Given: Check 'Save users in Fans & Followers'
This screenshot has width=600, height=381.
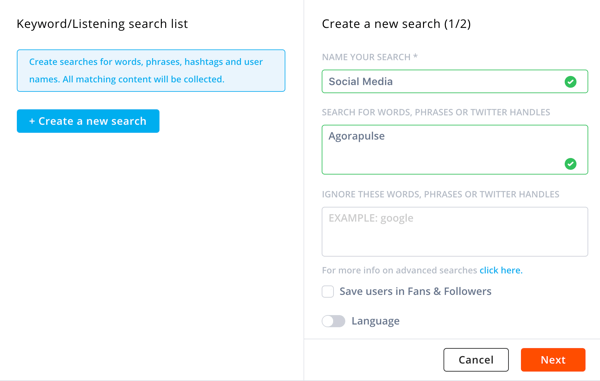Looking at the screenshot, I should (328, 291).
